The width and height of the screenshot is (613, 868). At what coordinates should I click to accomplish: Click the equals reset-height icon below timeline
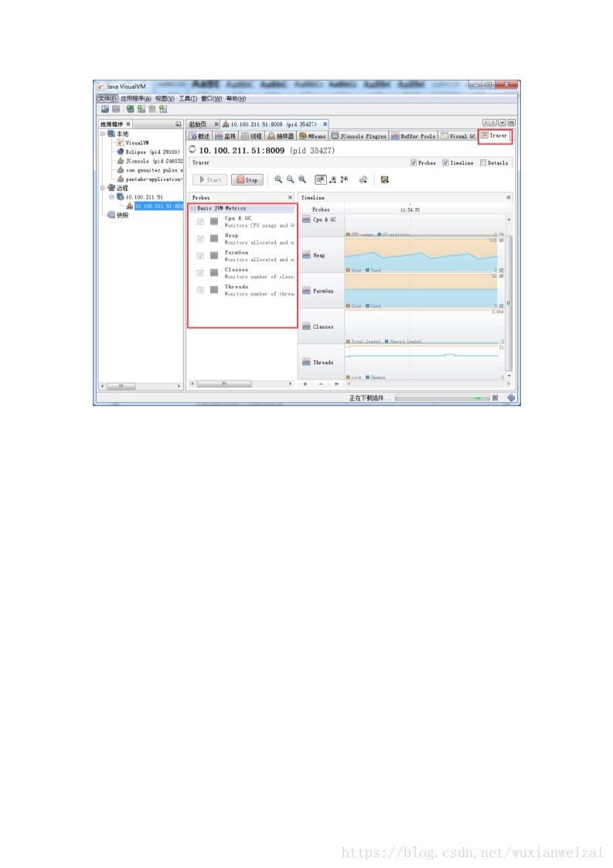pyautogui.click(x=336, y=384)
